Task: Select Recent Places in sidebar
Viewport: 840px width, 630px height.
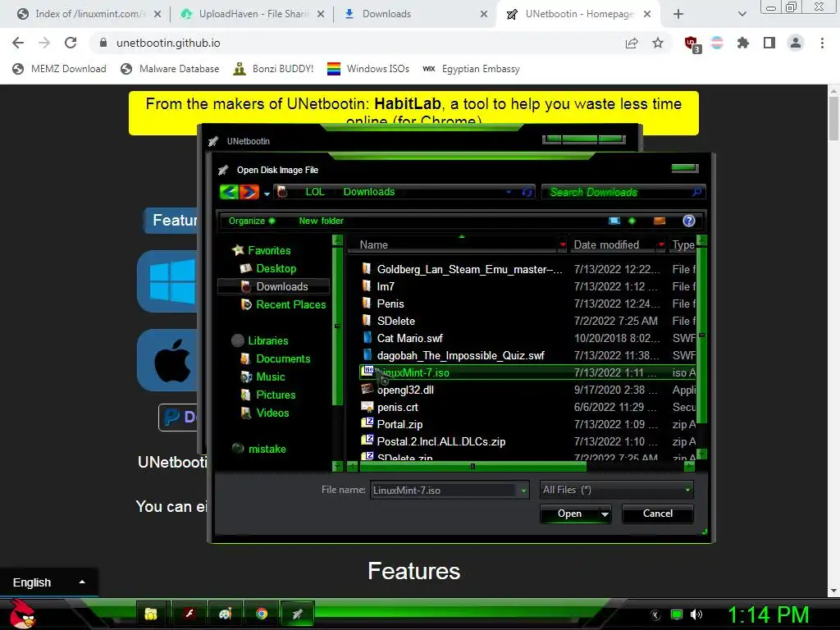Action: [x=291, y=304]
